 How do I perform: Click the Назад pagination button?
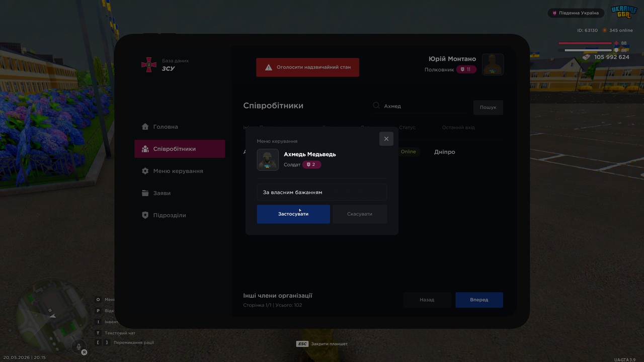[427, 300]
